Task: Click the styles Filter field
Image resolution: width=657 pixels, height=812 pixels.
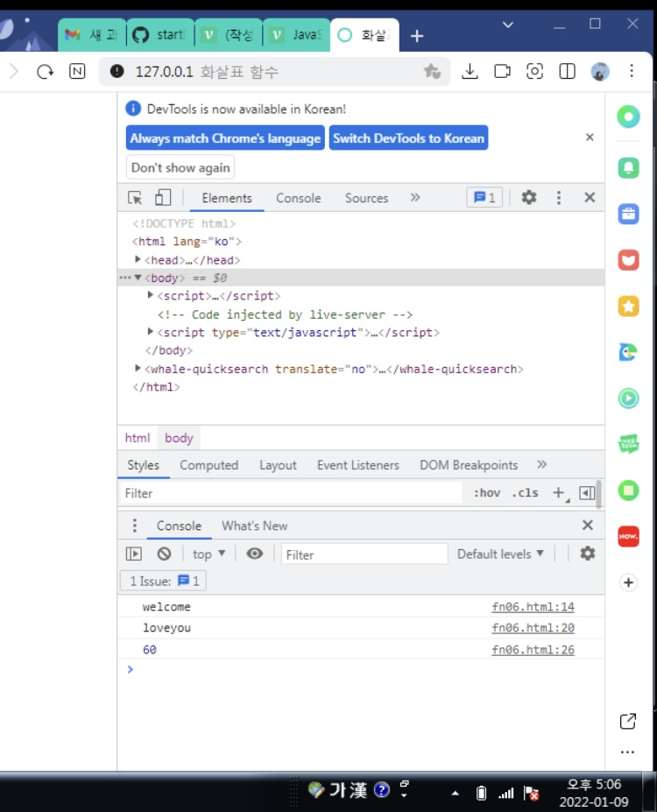Action: (x=291, y=493)
